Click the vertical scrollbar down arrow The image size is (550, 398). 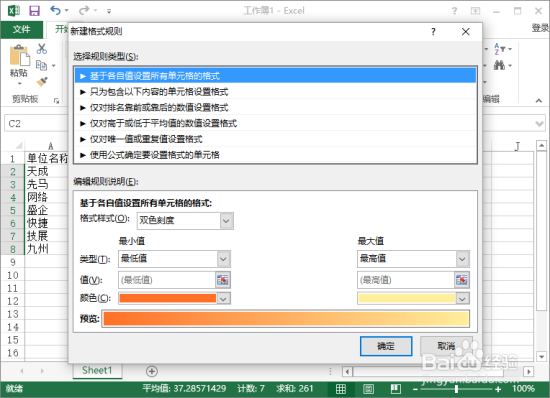point(541,357)
